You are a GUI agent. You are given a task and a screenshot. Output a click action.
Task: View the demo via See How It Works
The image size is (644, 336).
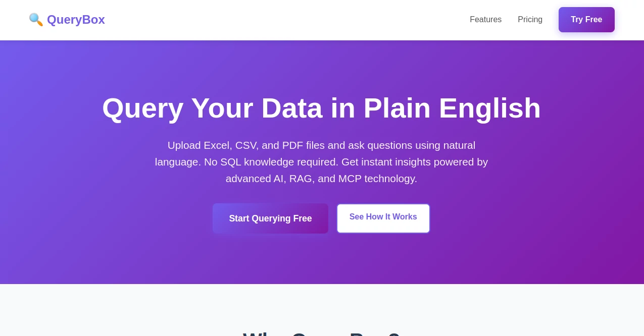pyautogui.click(x=383, y=217)
